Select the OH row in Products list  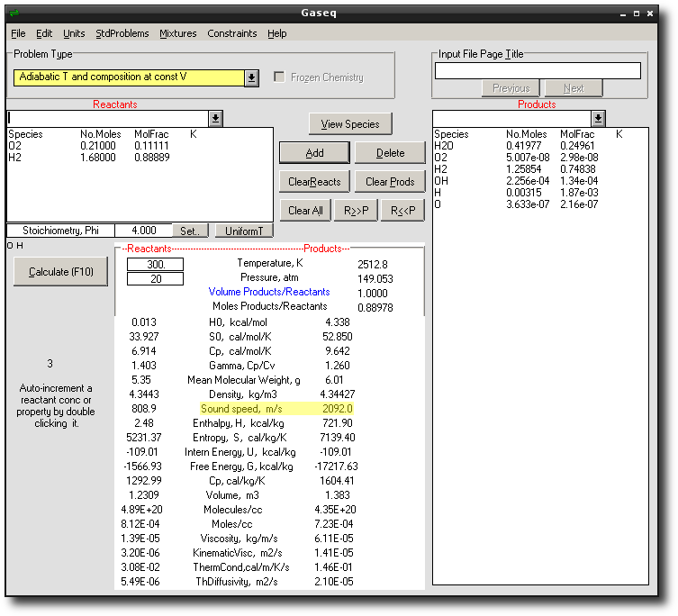(x=540, y=181)
